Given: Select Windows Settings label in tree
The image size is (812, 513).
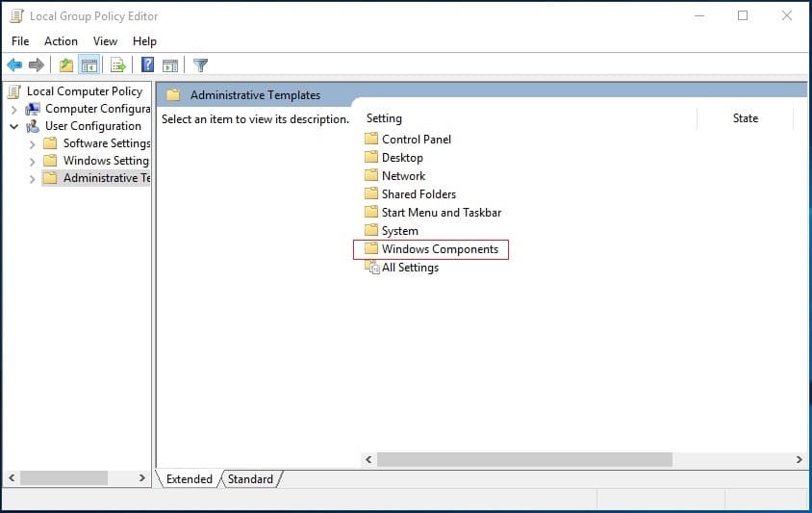Looking at the screenshot, I should [106, 161].
